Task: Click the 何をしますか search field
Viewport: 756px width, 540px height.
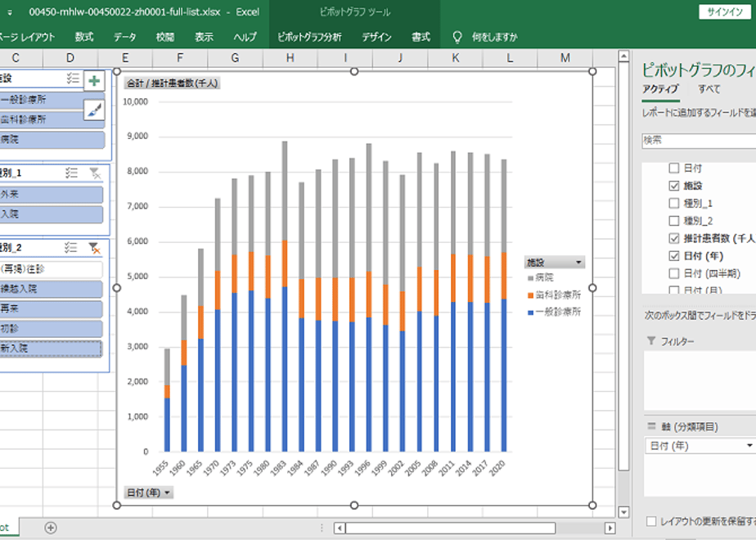Action: click(x=495, y=37)
